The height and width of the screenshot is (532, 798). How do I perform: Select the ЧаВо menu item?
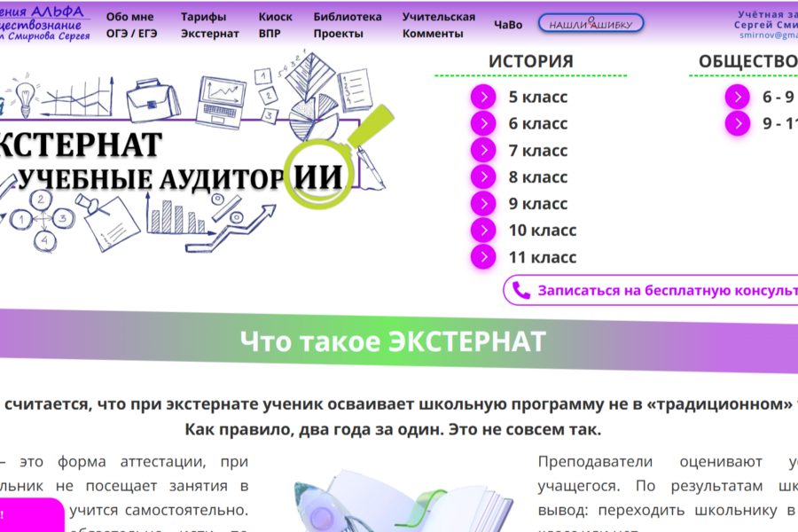pos(507,25)
